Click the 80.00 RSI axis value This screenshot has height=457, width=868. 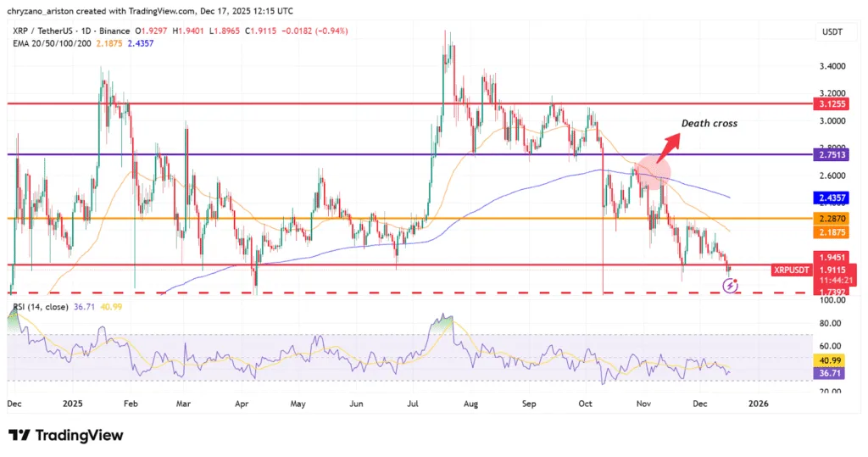830,324
